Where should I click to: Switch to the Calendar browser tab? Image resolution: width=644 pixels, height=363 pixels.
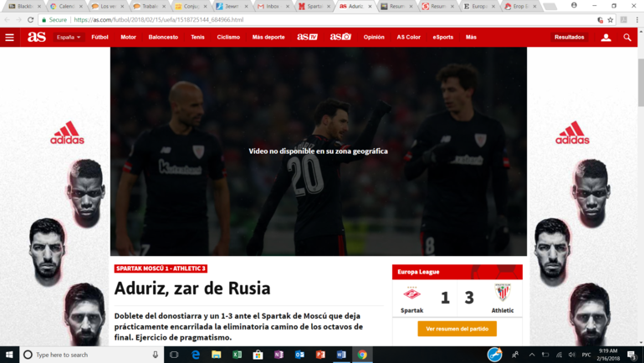coord(67,6)
